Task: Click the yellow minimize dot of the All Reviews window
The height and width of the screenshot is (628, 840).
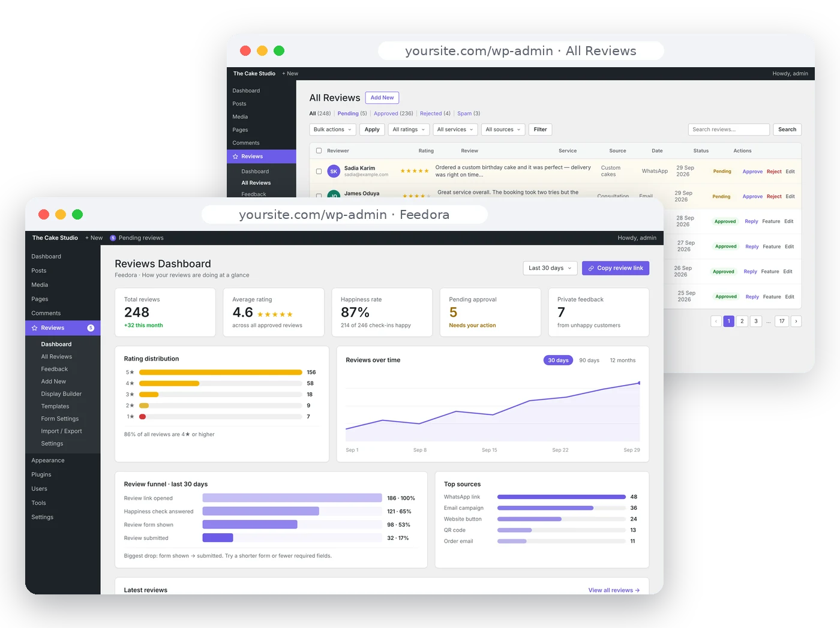Action: click(x=262, y=51)
